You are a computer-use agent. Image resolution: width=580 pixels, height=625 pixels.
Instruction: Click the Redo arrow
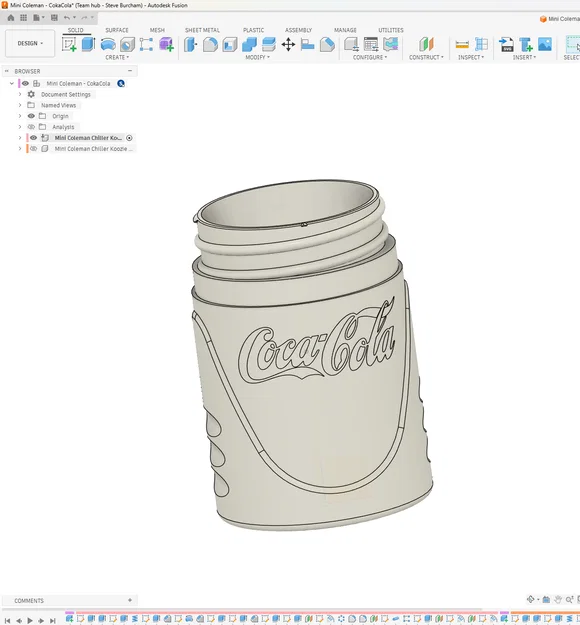coord(84,18)
